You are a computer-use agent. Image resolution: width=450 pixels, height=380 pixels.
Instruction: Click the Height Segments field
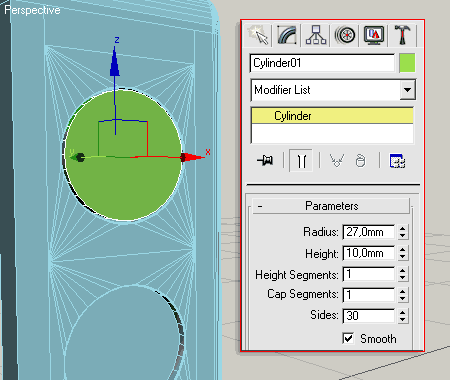369,274
